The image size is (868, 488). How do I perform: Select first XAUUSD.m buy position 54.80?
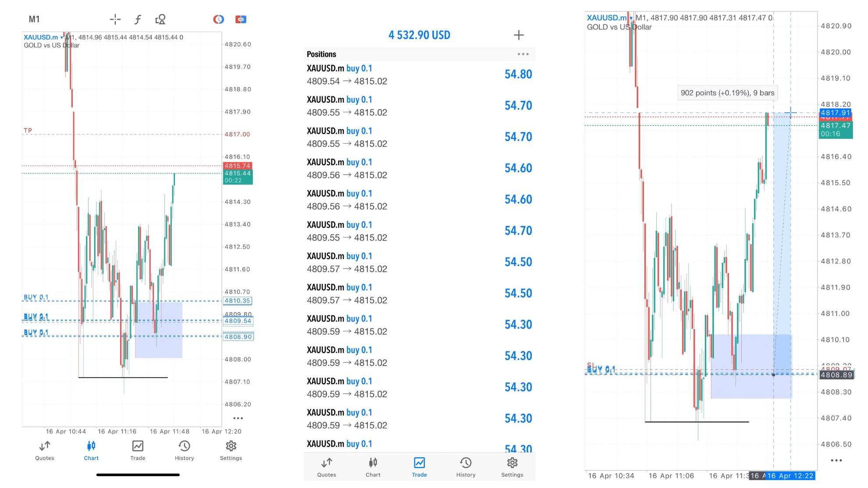pyautogui.click(x=420, y=75)
